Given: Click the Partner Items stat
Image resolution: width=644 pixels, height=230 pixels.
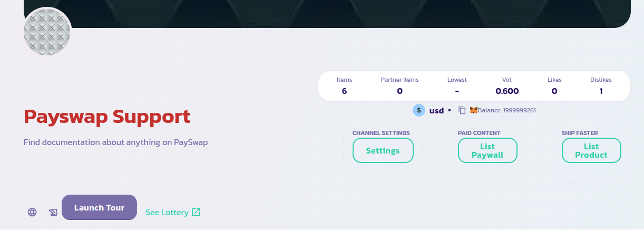Looking at the screenshot, I should 399,86.
